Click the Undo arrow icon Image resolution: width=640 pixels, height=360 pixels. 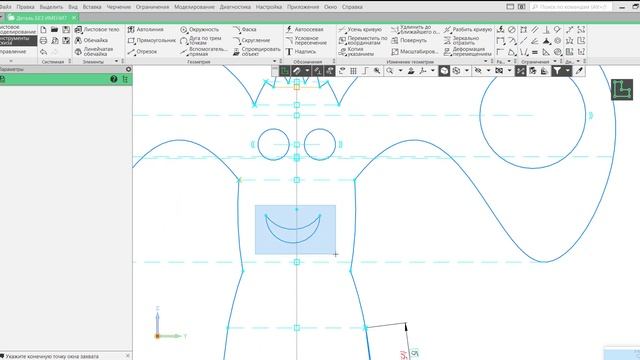coord(43,52)
